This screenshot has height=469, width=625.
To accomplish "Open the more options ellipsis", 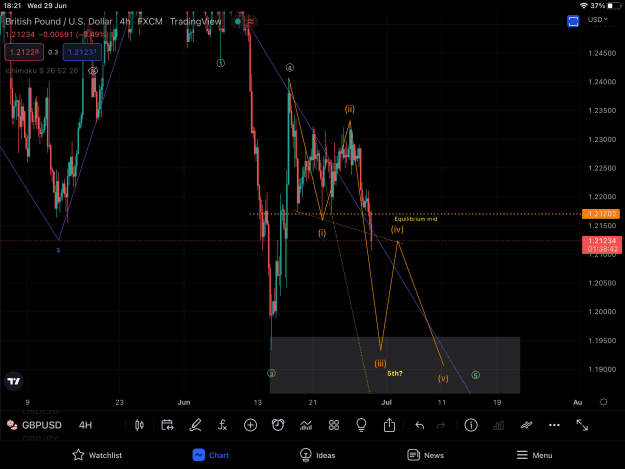I will coord(554,425).
